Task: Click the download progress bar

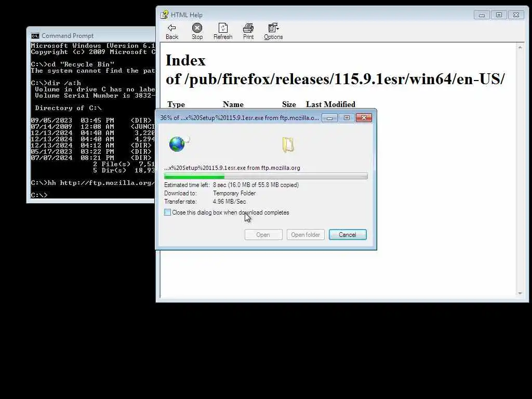Action: [x=265, y=176]
